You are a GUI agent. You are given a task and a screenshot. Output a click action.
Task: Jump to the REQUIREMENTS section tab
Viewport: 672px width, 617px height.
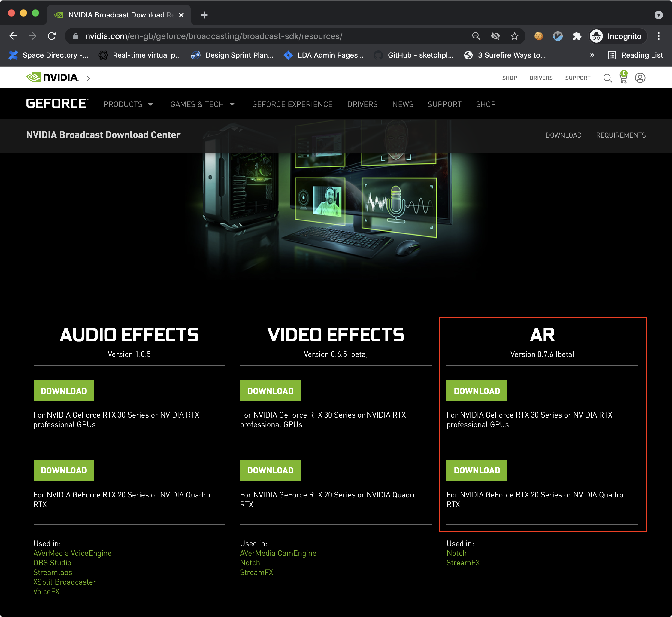point(621,135)
